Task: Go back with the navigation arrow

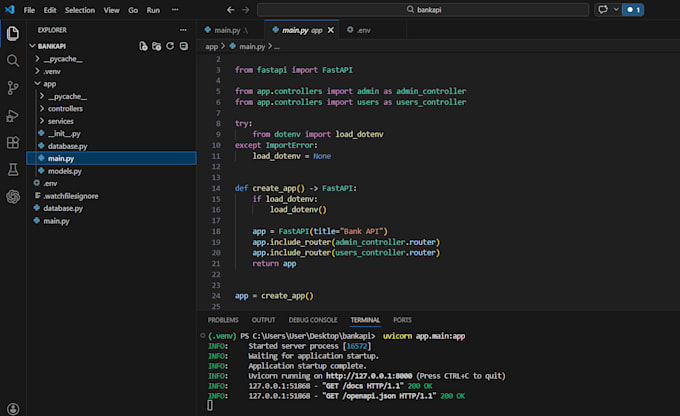Action: (231, 10)
